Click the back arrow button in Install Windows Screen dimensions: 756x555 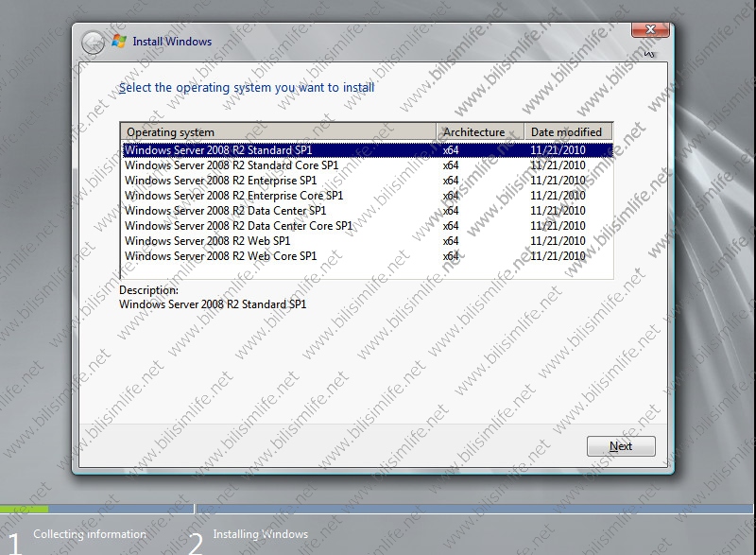tap(93, 43)
